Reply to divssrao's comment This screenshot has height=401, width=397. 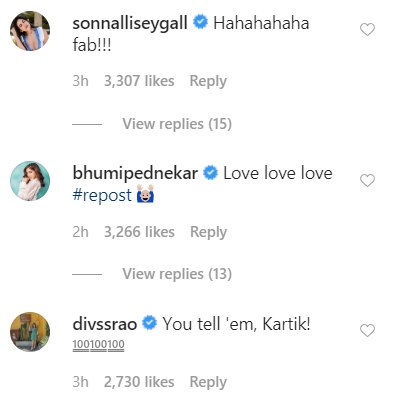pos(208,382)
